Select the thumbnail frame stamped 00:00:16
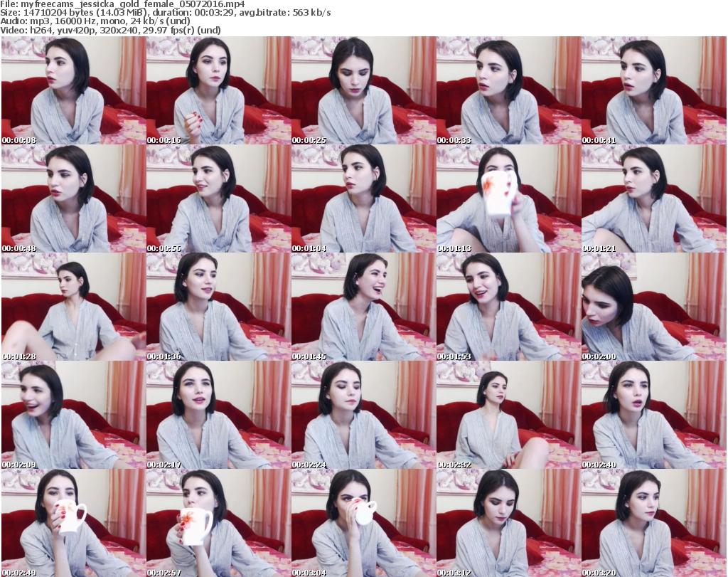This screenshot has height=577, width=728. point(219,90)
